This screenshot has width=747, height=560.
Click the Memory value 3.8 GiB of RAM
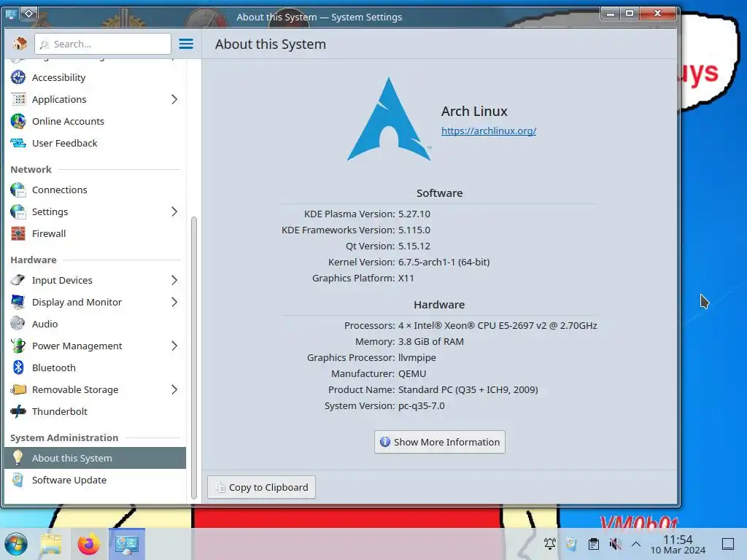[430, 341]
